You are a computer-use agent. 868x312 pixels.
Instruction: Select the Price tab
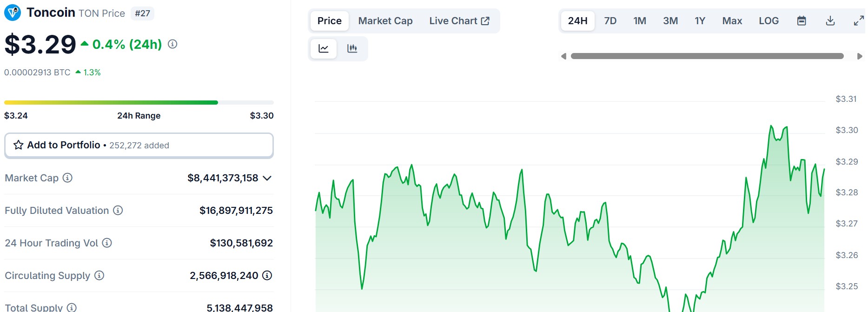click(330, 21)
